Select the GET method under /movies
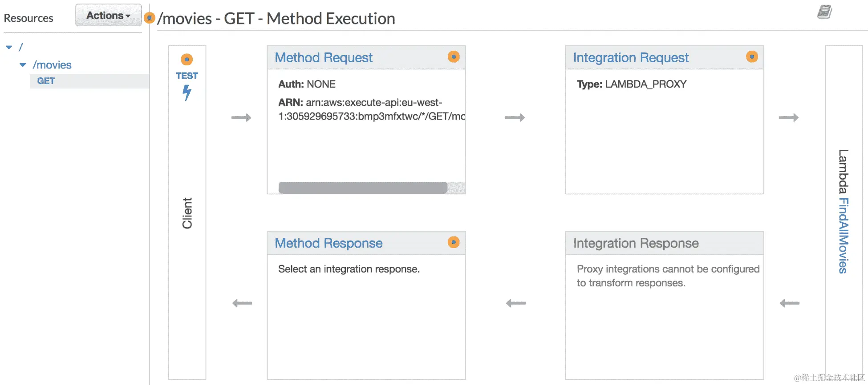Image resolution: width=868 pixels, height=385 pixels. [46, 81]
